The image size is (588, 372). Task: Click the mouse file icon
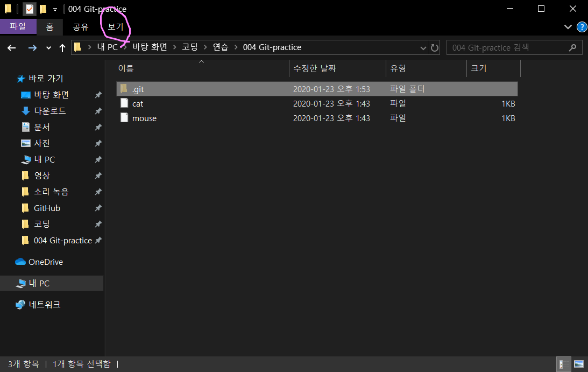(124, 117)
